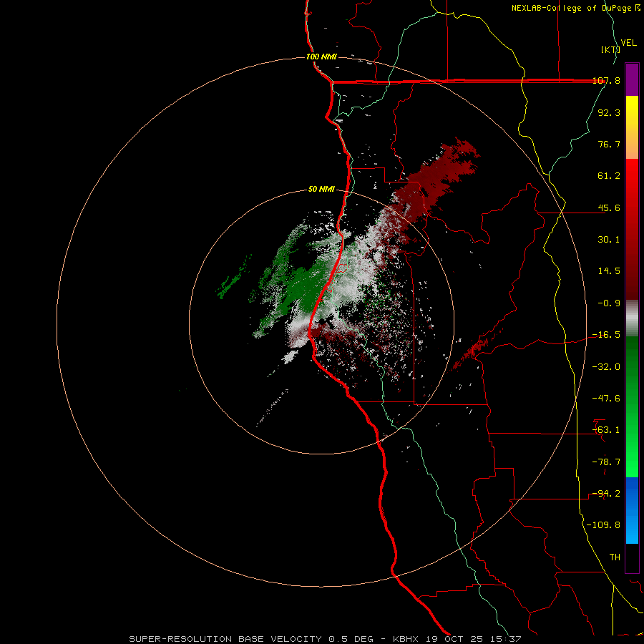Click the 76.7 scale value
This screenshot has width=644, height=644.
pos(609,144)
